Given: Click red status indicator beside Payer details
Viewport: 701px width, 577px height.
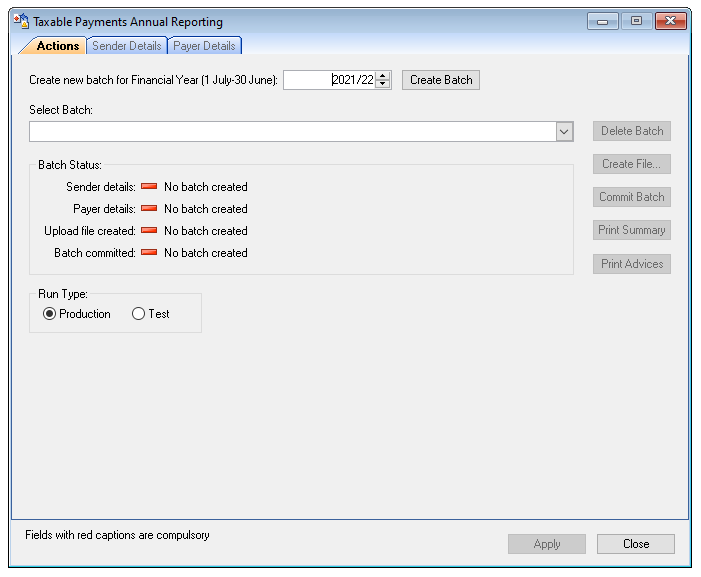Looking at the screenshot, I should pyautogui.click(x=149, y=209).
